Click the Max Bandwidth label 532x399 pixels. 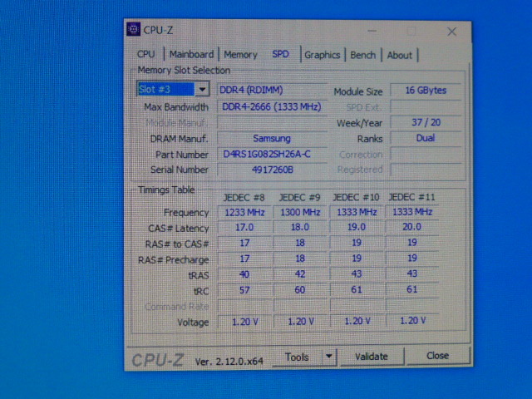pos(176,107)
